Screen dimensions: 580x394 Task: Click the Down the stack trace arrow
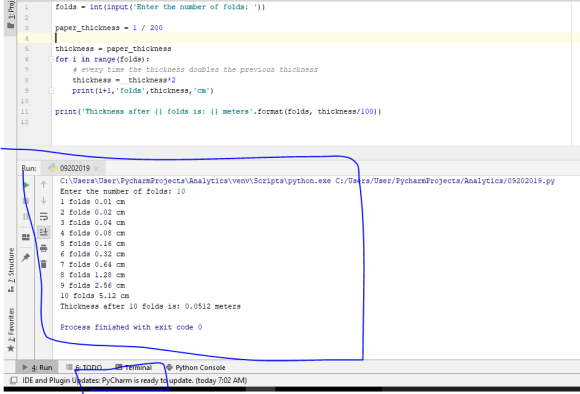tap(44, 200)
